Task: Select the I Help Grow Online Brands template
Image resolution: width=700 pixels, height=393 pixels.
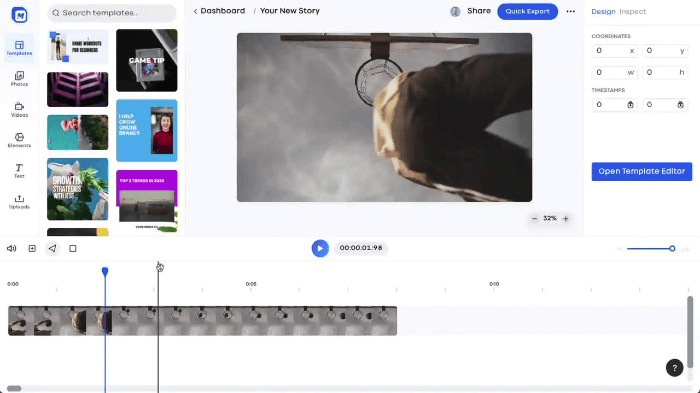Action: pyautogui.click(x=146, y=130)
